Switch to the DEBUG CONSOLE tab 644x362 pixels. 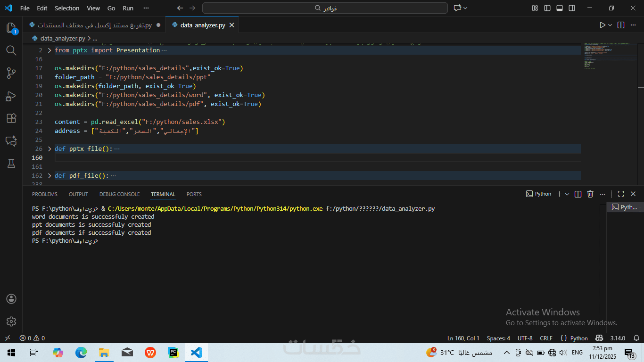[x=119, y=194]
